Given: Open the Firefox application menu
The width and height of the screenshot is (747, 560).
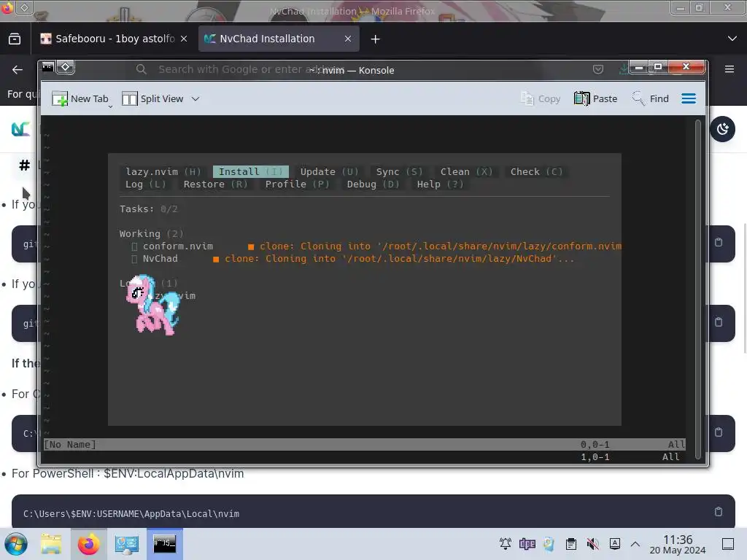Looking at the screenshot, I should coord(729,69).
